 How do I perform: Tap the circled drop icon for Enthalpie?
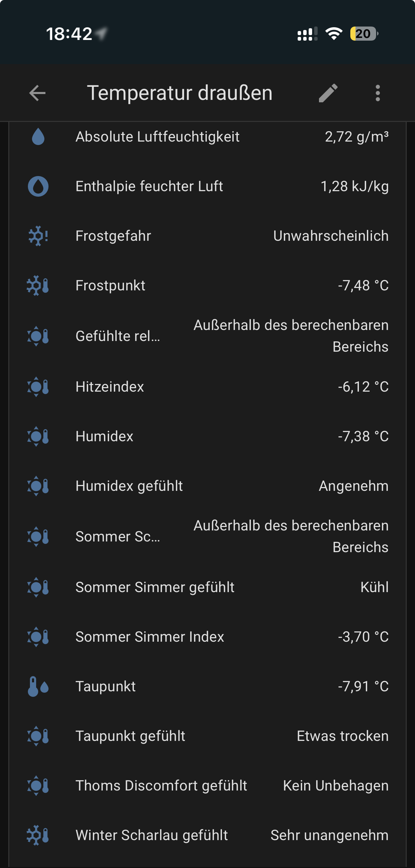[38, 186]
